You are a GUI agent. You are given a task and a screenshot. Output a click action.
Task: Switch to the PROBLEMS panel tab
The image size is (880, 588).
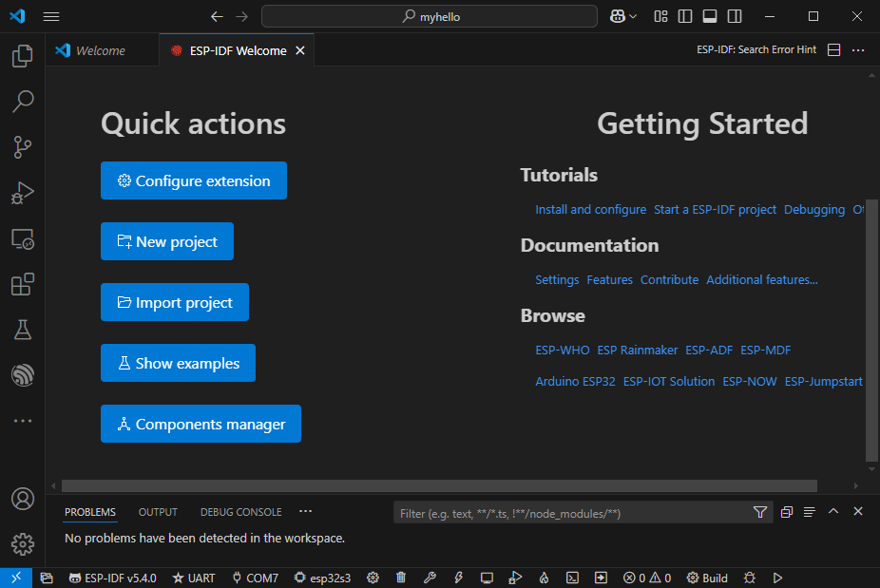89,512
